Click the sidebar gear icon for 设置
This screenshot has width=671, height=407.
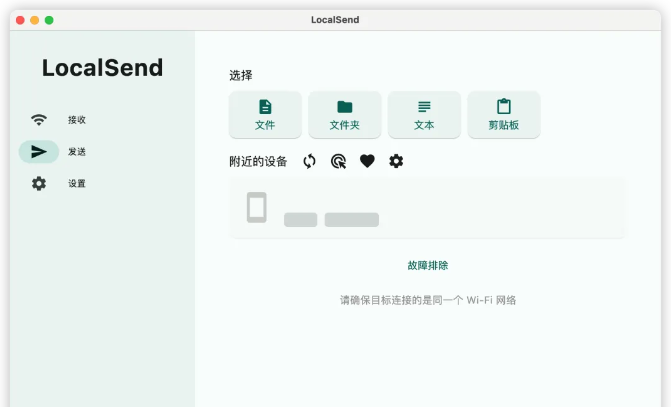click(x=39, y=184)
